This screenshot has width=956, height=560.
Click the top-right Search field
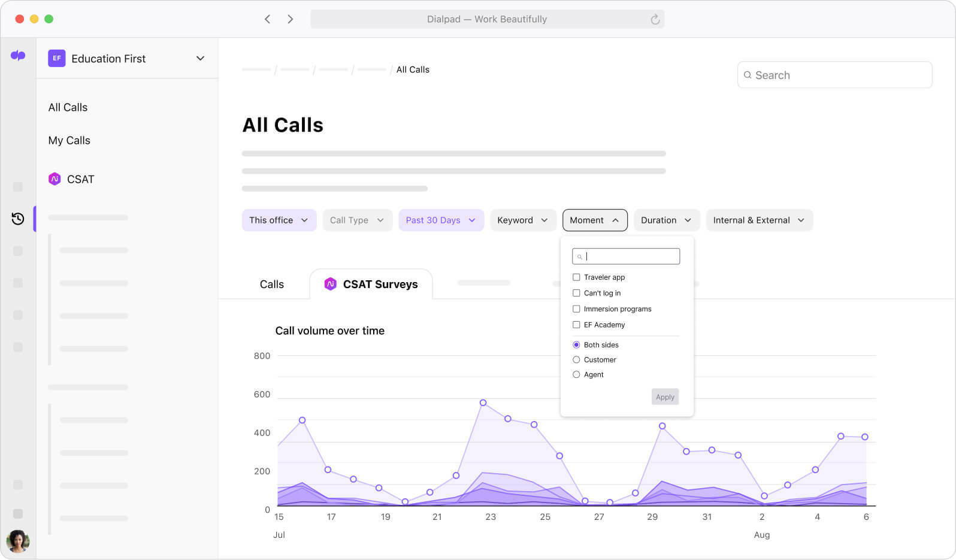[834, 75]
